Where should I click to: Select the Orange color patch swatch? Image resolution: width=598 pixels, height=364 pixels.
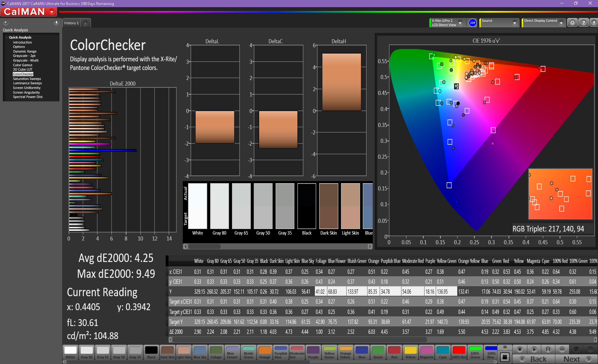point(264,352)
